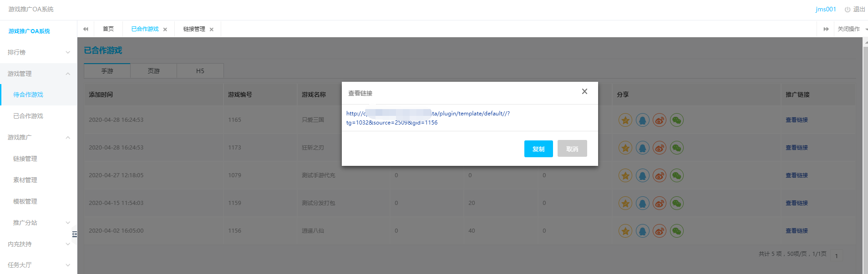Viewport: 868px width, 274px height.
Task: Open the 链接管理 top tab
Action: tap(194, 29)
